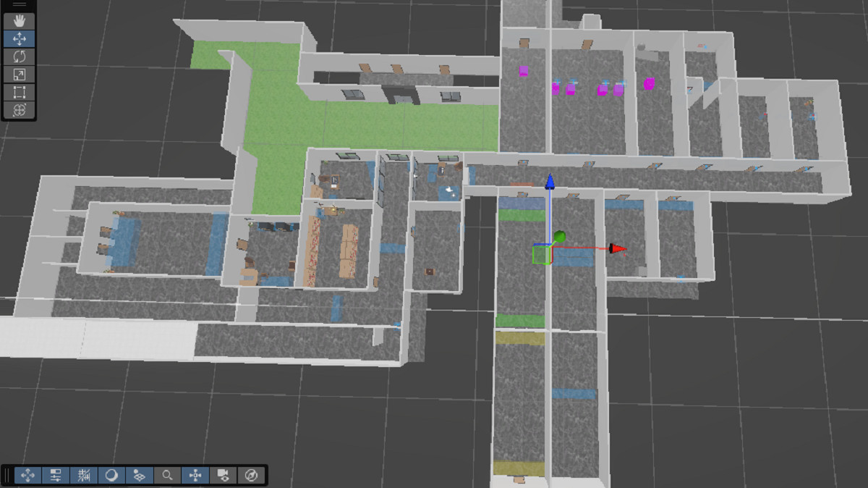Click the bottom overlay bar grip handle
This screenshot has width=868, height=488.
point(8,475)
